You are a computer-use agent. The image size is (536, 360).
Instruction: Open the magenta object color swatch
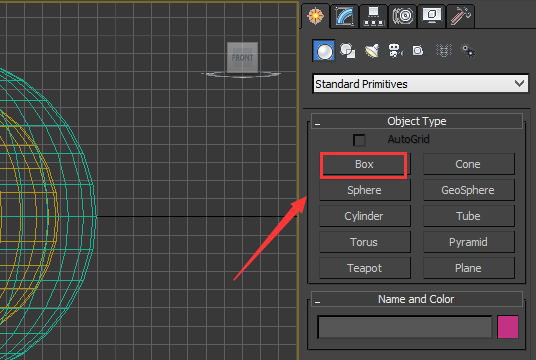tap(508, 327)
